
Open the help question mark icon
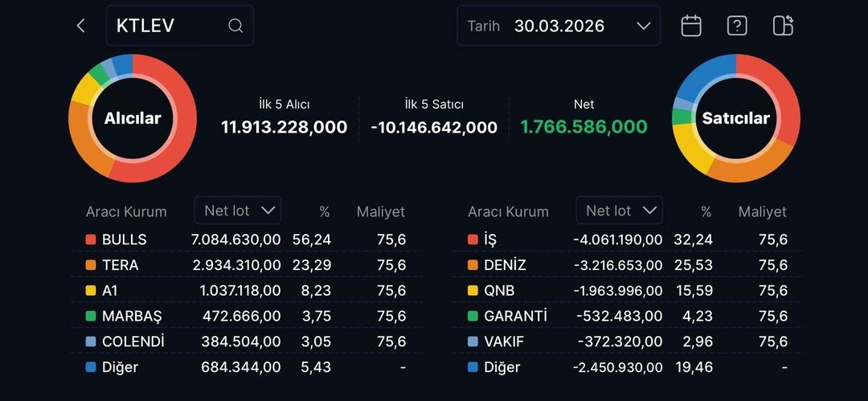tap(737, 26)
